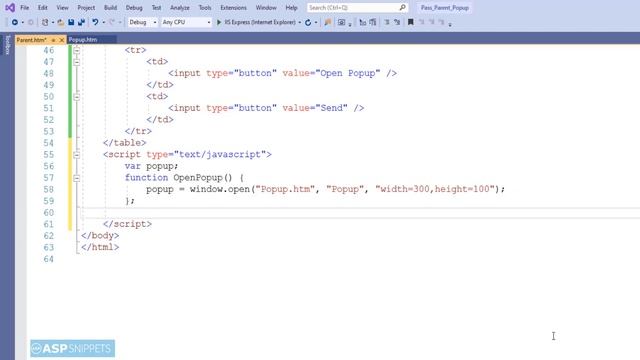Click the decrease indent toolbar icon

(x=362, y=22)
